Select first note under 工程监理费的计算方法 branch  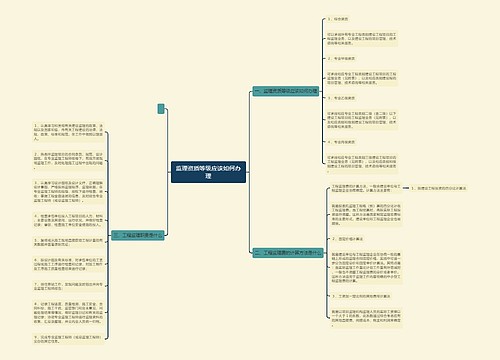click(366, 188)
